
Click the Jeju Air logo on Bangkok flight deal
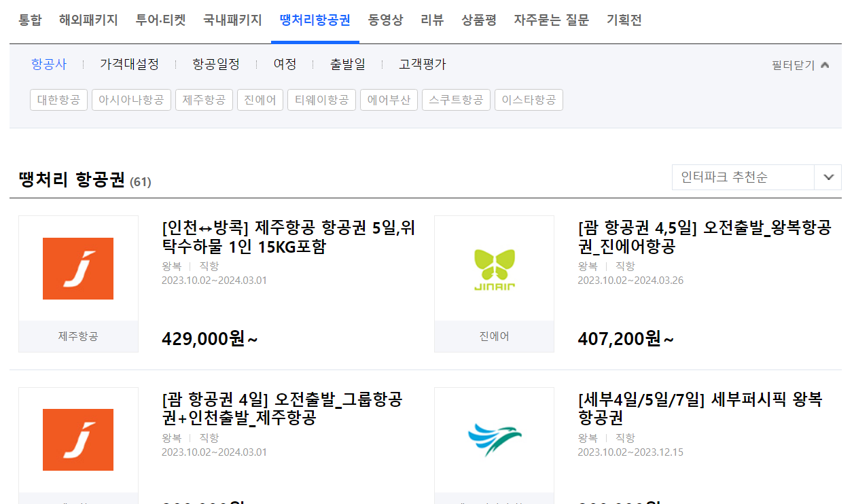(x=78, y=268)
